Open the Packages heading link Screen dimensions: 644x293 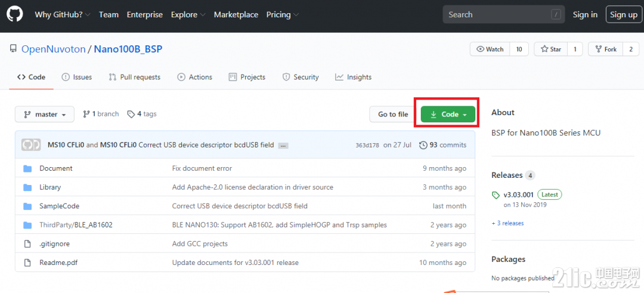coord(509,260)
